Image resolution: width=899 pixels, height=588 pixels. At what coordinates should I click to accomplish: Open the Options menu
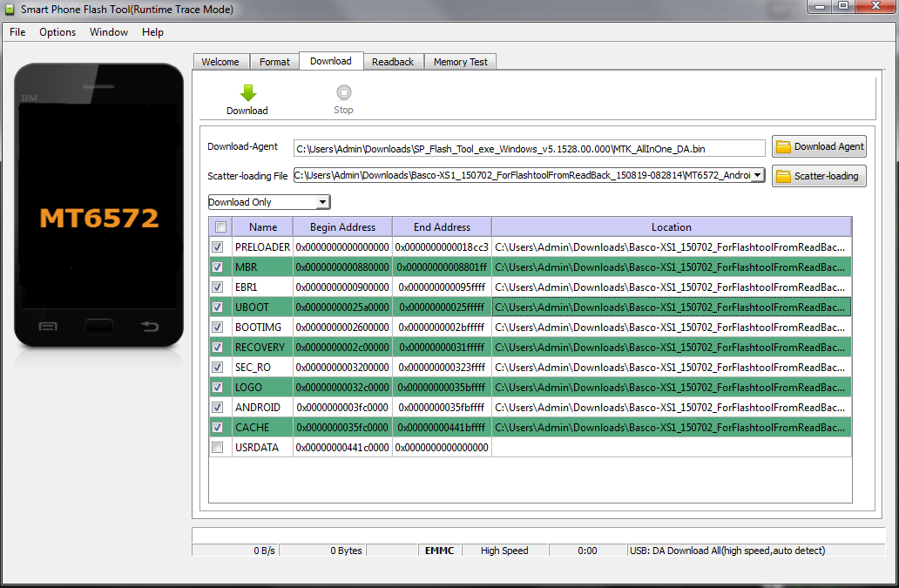[57, 32]
